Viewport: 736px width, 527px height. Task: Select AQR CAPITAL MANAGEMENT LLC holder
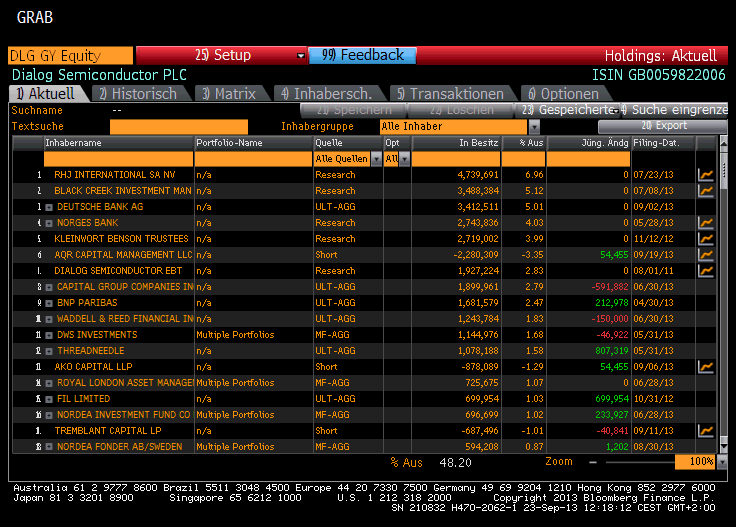pyautogui.click(x=123, y=255)
